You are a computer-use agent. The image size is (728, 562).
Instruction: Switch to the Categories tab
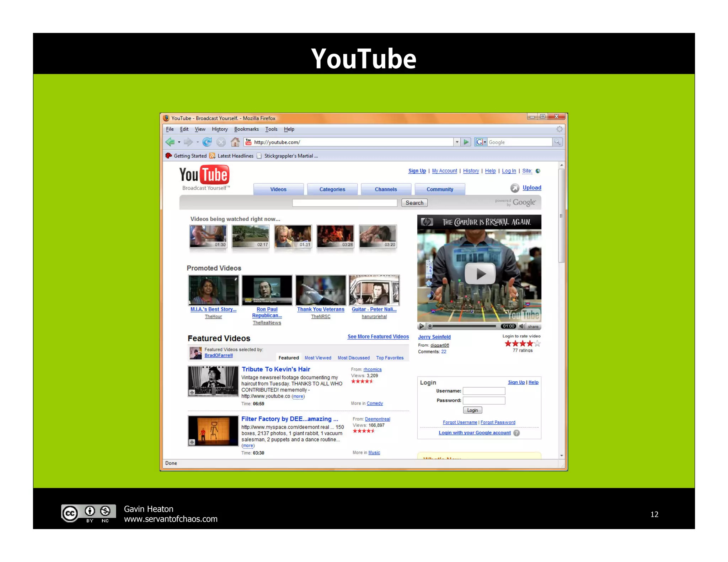point(332,189)
